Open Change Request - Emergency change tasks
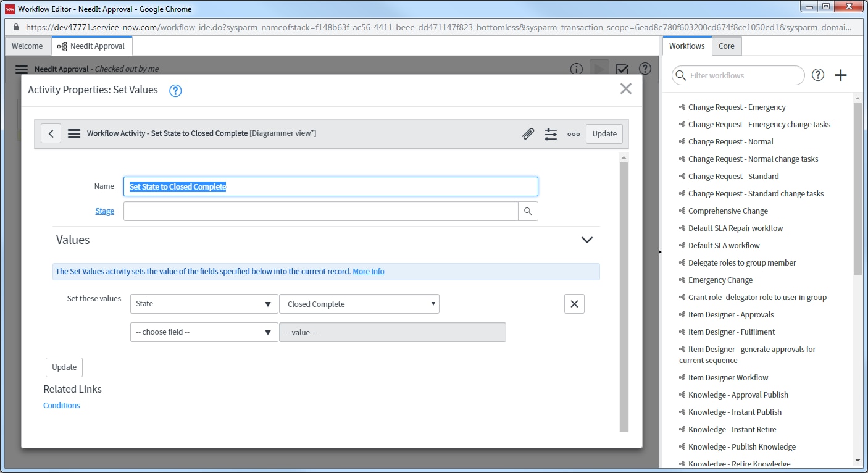Viewport: 868px width, 473px height. point(759,125)
